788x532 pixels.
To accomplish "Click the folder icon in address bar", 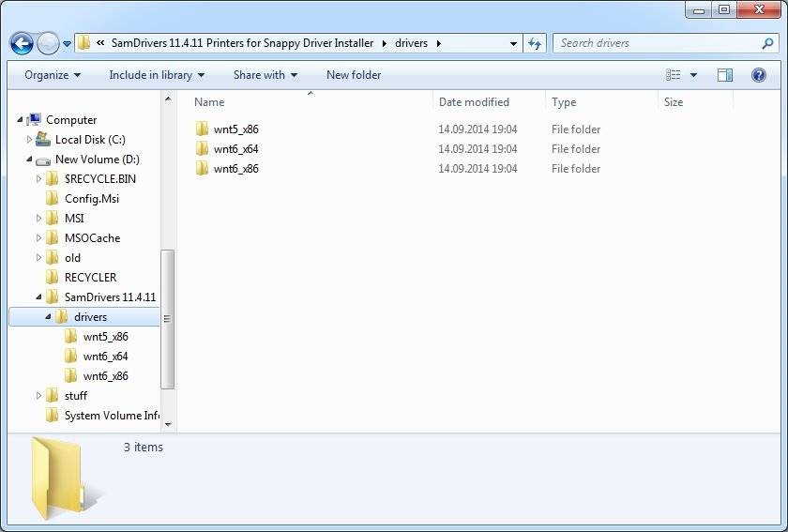I will 84,43.
